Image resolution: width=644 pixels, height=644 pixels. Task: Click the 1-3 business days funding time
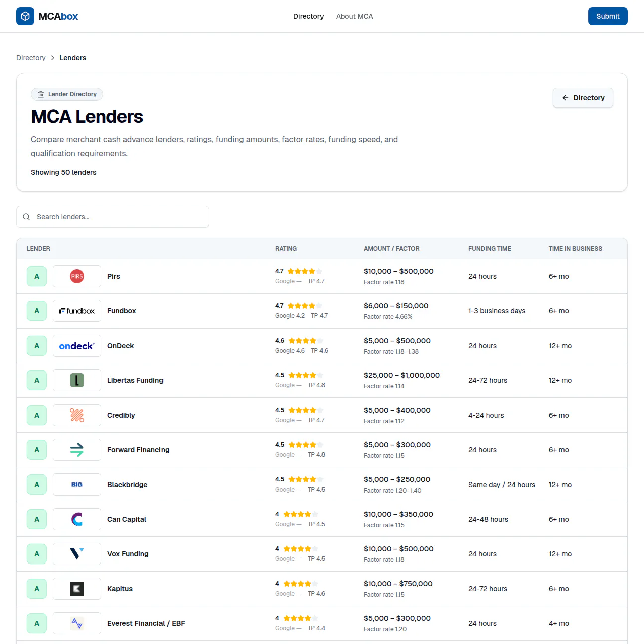[497, 311]
